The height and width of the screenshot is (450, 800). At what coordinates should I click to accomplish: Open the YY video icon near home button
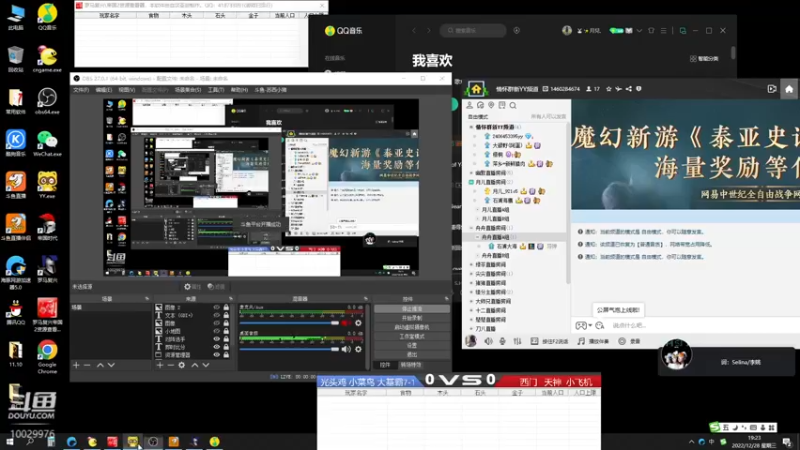(772, 89)
